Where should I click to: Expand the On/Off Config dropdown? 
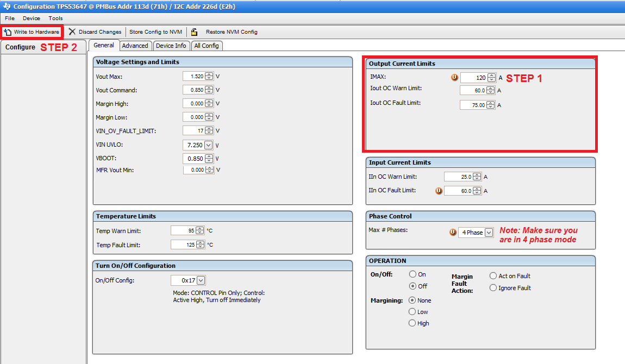coord(201,280)
